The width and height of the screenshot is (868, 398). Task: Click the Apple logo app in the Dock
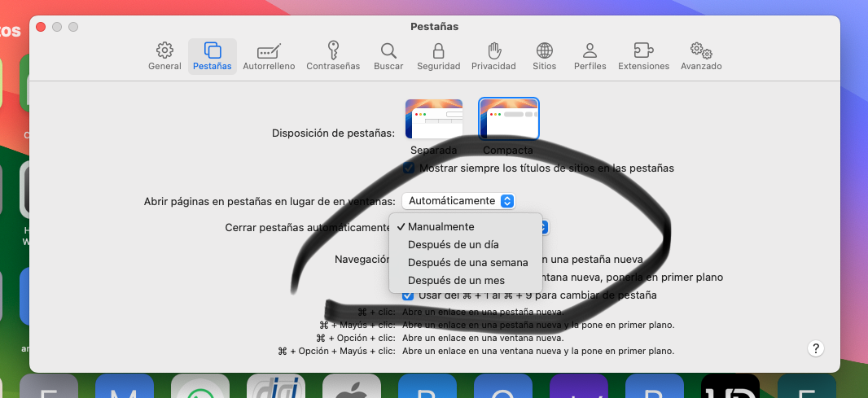pos(352,386)
